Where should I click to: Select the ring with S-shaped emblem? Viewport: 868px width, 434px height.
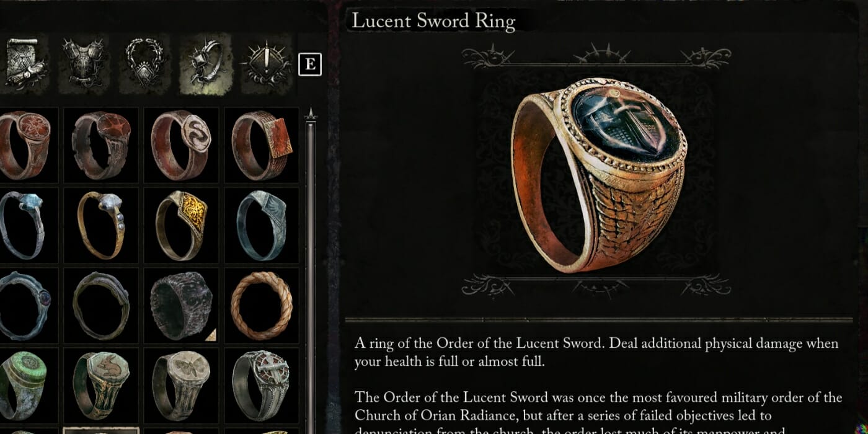182,145
